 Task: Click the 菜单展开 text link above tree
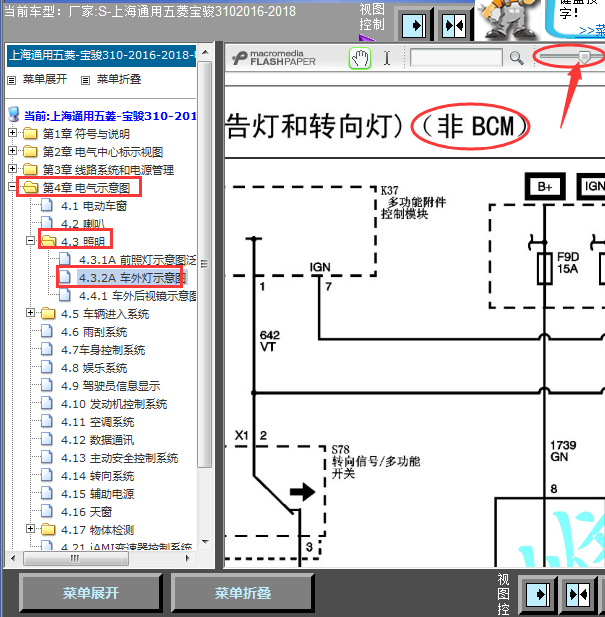pos(45,79)
